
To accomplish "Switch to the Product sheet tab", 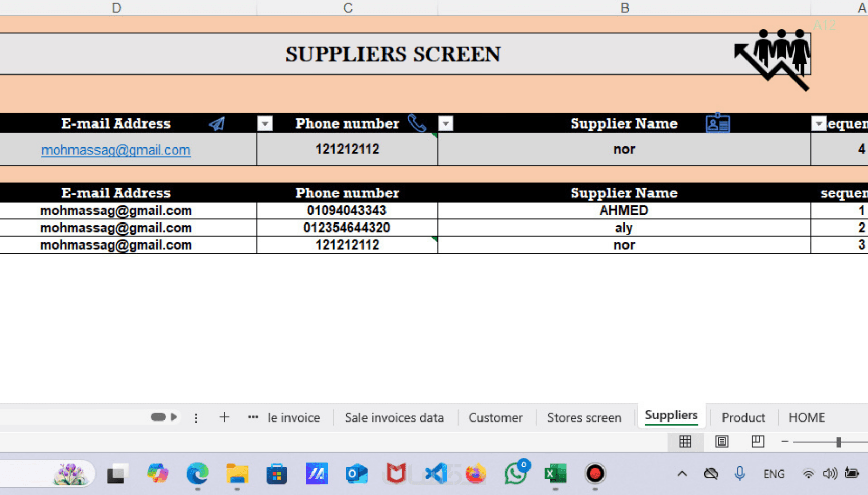I will pyautogui.click(x=743, y=417).
